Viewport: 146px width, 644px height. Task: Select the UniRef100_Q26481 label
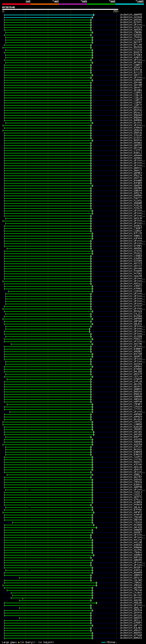coord(131,35)
